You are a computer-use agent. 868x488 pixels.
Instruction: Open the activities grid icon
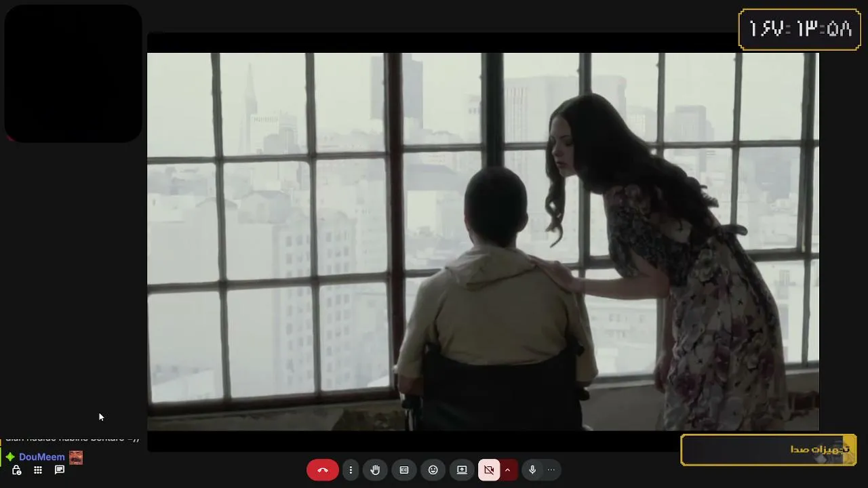click(38, 470)
